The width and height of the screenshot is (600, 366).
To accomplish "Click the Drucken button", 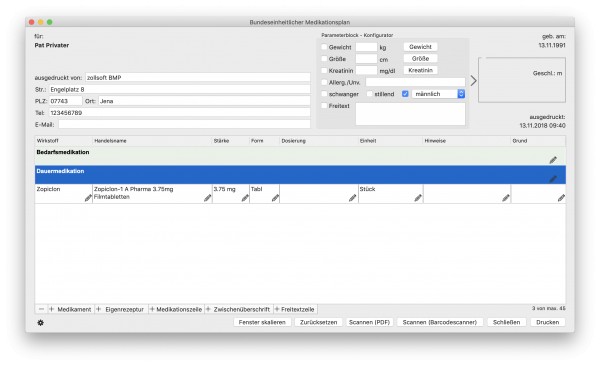I will 548,322.
